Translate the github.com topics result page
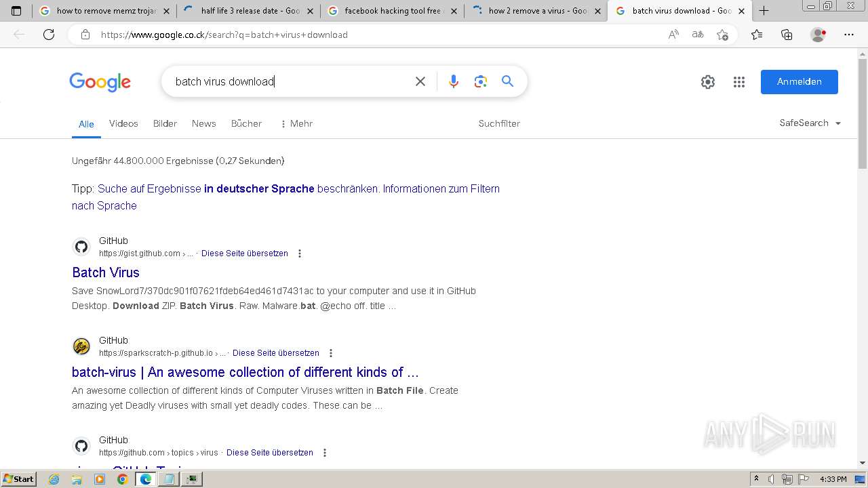868x488 pixels. (270, 453)
